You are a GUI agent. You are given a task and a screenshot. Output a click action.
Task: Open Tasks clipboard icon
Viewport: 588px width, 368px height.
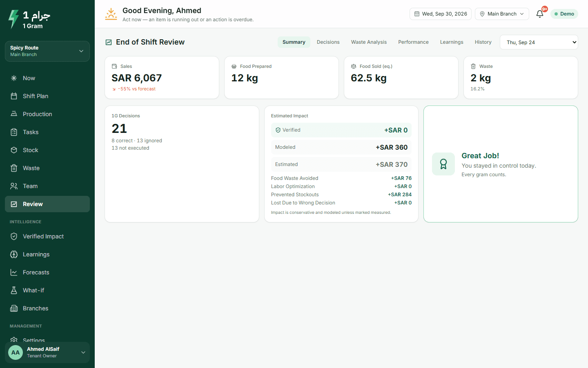[x=14, y=132]
